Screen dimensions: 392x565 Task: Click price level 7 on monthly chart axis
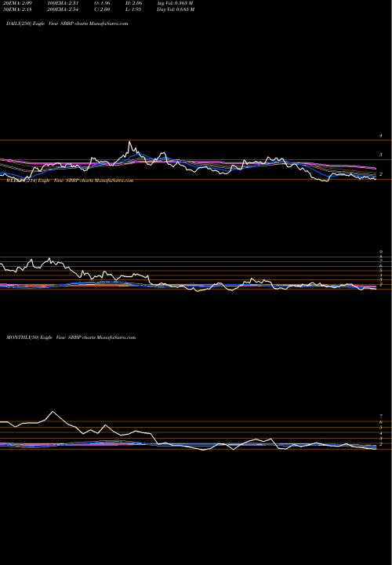[381, 416]
